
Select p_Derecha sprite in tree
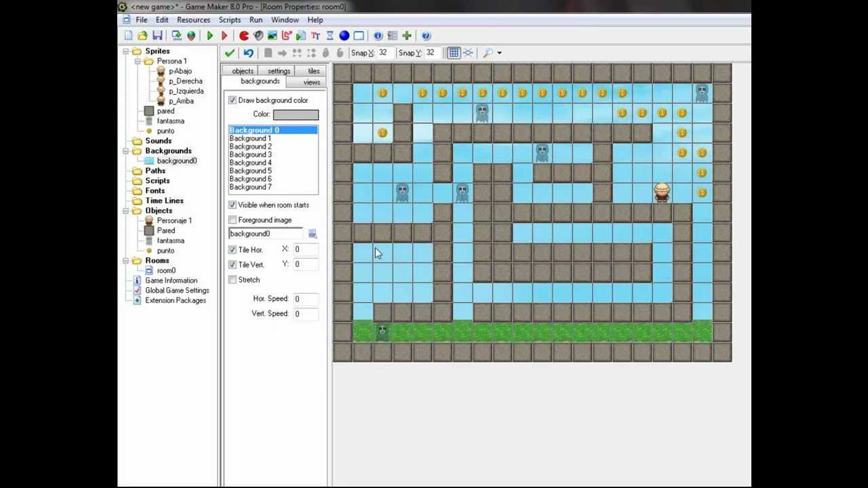185,81
